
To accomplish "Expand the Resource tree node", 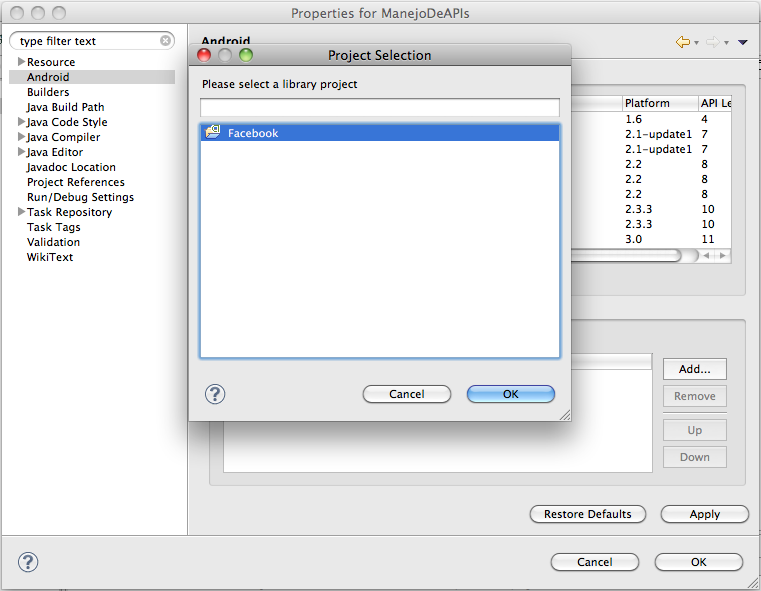I will (x=21, y=62).
